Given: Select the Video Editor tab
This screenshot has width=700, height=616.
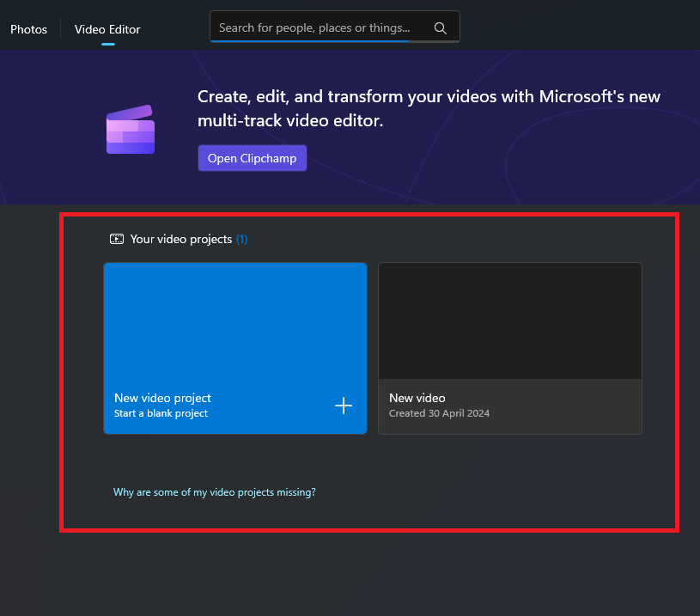Looking at the screenshot, I should (x=107, y=28).
